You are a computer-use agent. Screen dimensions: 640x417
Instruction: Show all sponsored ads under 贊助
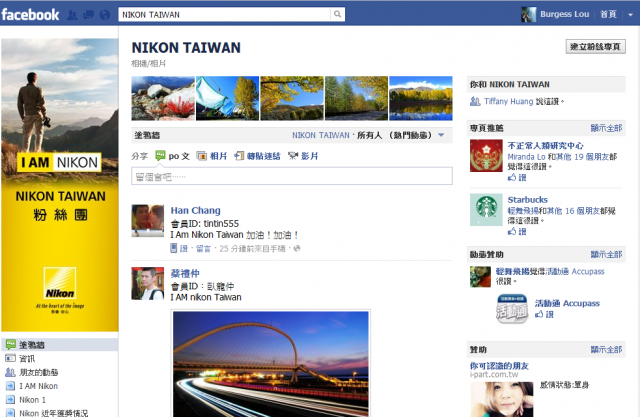click(x=606, y=350)
